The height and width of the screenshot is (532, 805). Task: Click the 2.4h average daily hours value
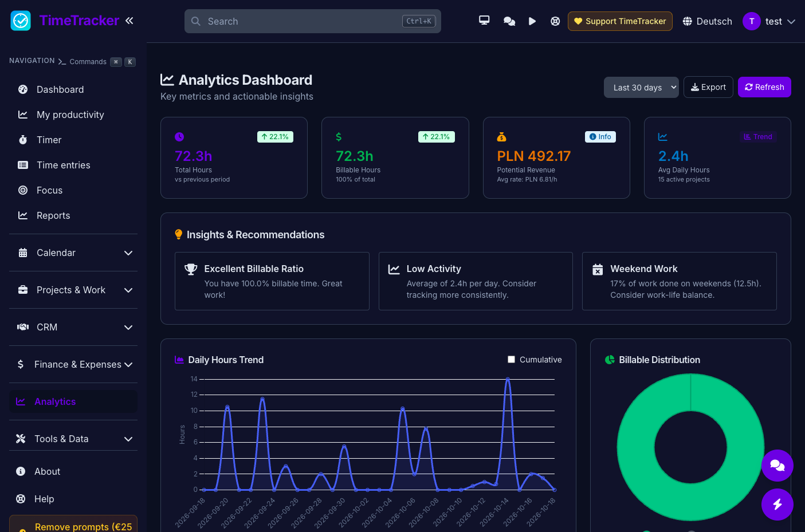(x=673, y=156)
